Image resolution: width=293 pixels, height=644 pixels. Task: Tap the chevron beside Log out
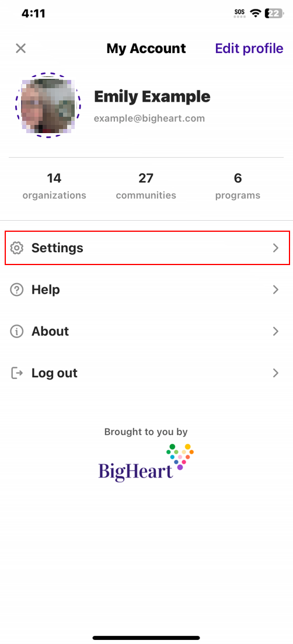coord(275,373)
